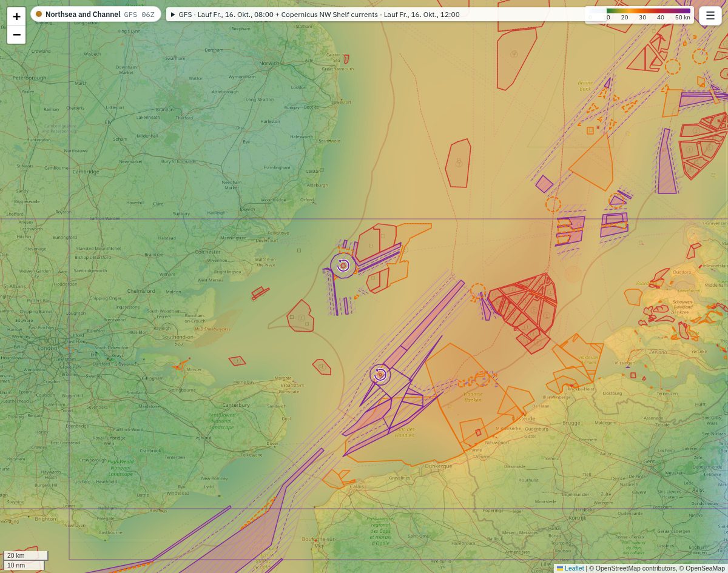Click the Vlissingen label

[x=625, y=363]
